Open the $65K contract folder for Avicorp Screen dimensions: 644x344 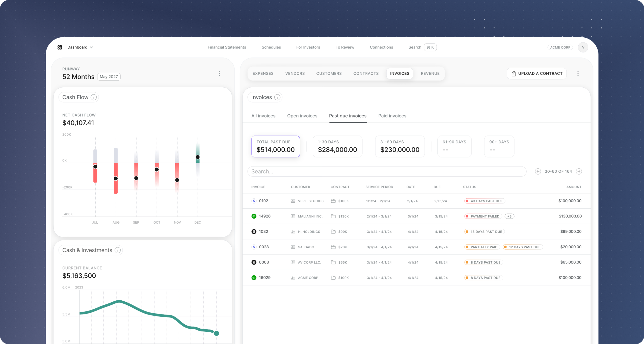(339, 262)
